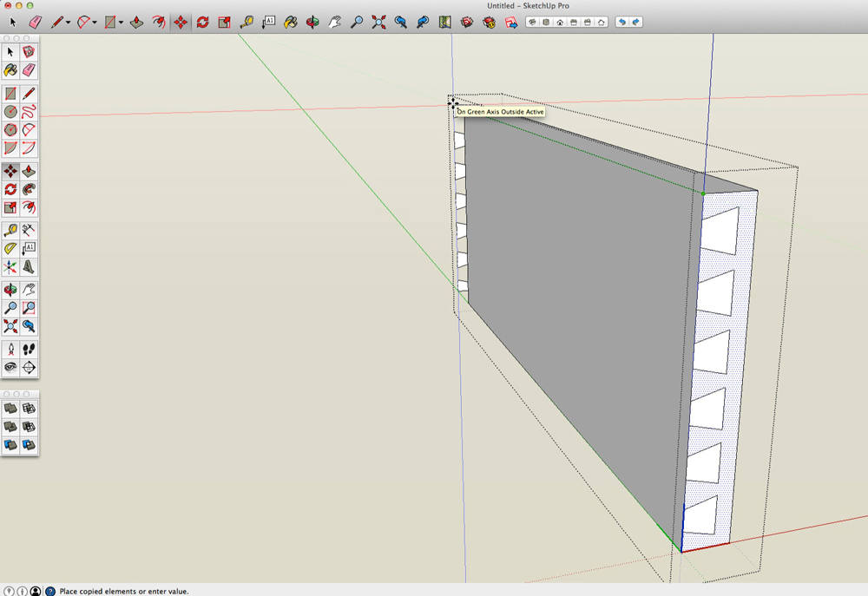This screenshot has width=868, height=596.
Task: Select the Eraser tool in top toolbar
Action: [35, 22]
